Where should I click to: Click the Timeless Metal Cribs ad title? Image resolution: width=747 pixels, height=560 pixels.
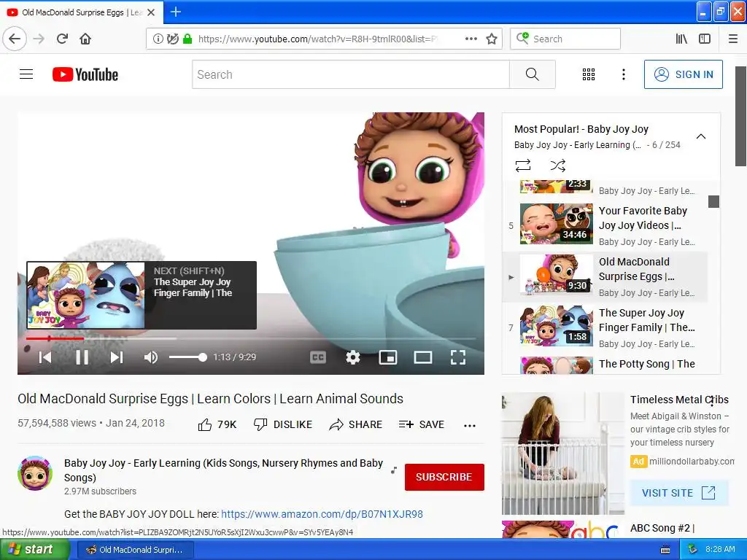tap(679, 400)
